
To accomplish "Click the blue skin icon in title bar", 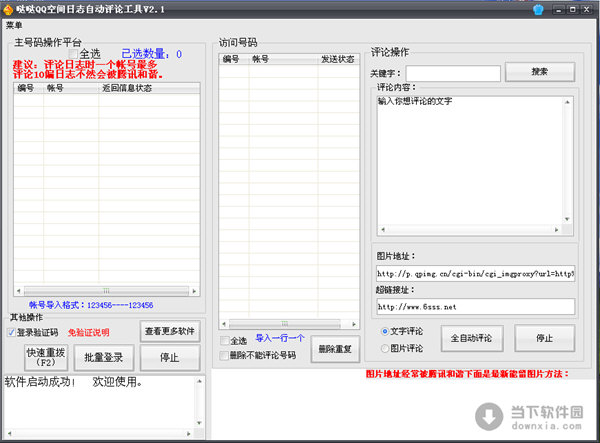I will coord(538,10).
